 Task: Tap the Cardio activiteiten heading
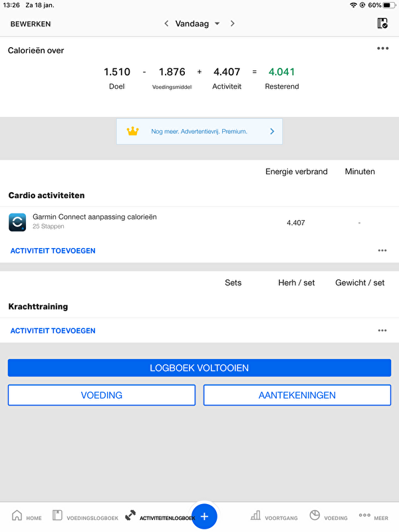click(x=47, y=196)
